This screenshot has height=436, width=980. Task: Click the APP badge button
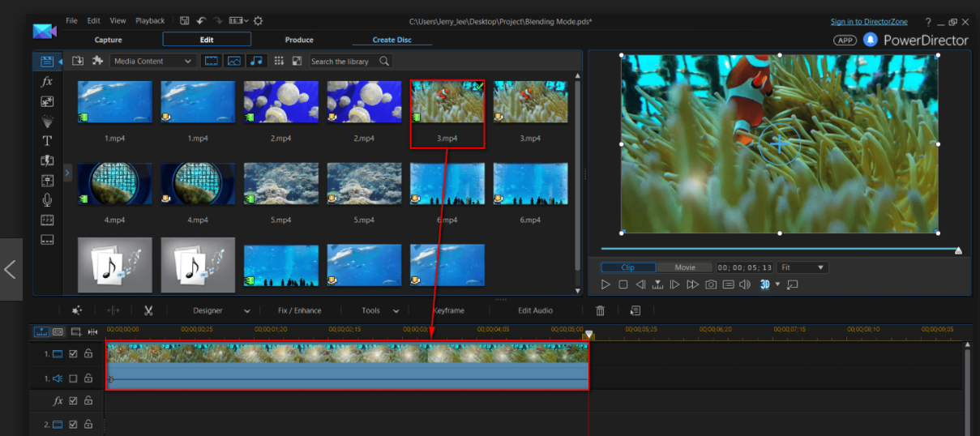pos(845,40)
